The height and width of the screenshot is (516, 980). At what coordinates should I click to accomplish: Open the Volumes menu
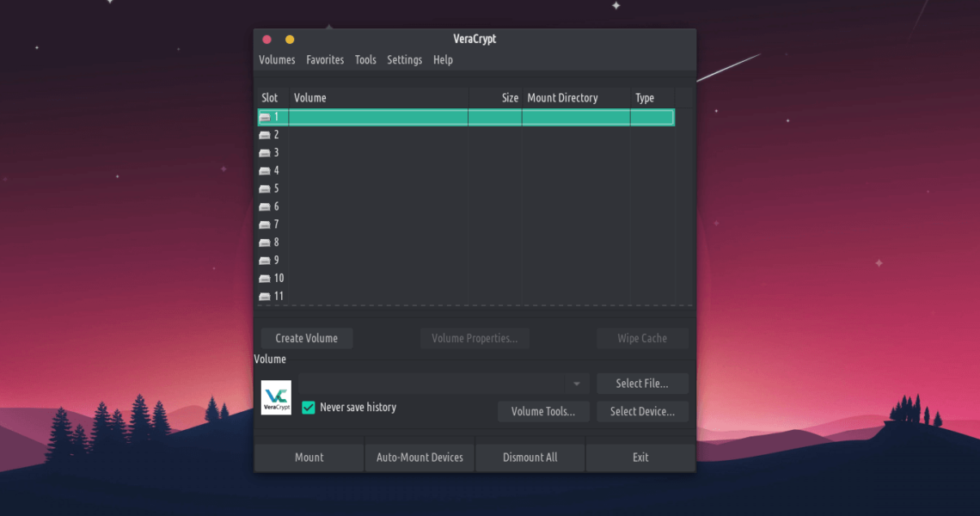277,60
